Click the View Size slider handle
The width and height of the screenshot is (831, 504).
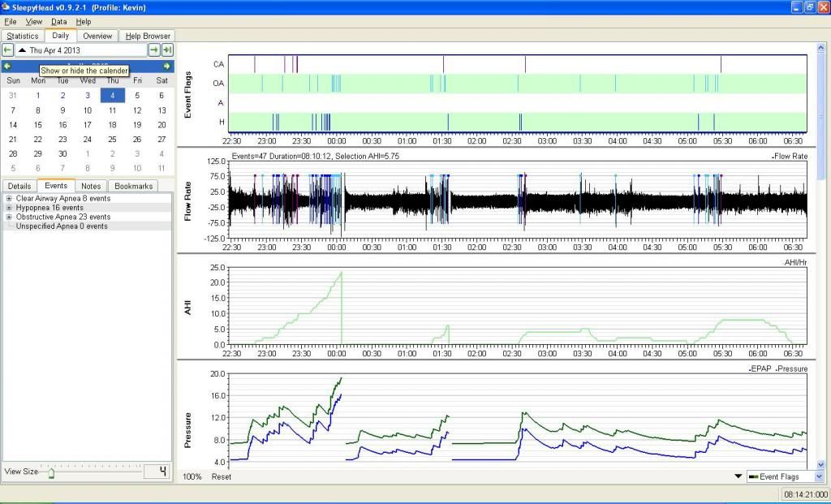tap(51, 472)
